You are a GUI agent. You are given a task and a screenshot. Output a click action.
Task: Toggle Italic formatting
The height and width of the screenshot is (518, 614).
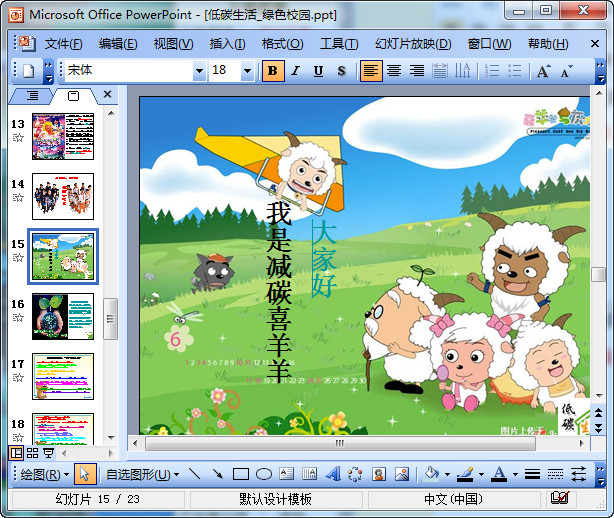[x=296, y=71]
